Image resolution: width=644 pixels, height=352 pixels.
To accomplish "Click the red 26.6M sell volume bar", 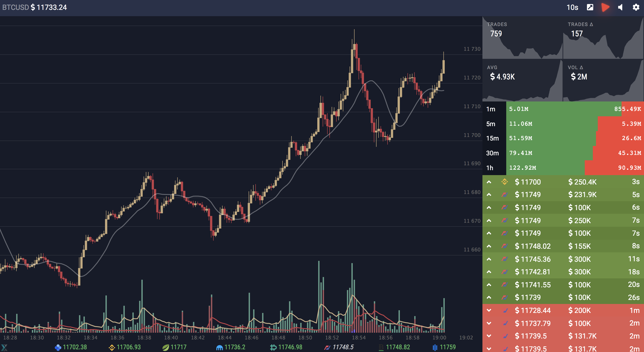I will (x=620, y=138).
